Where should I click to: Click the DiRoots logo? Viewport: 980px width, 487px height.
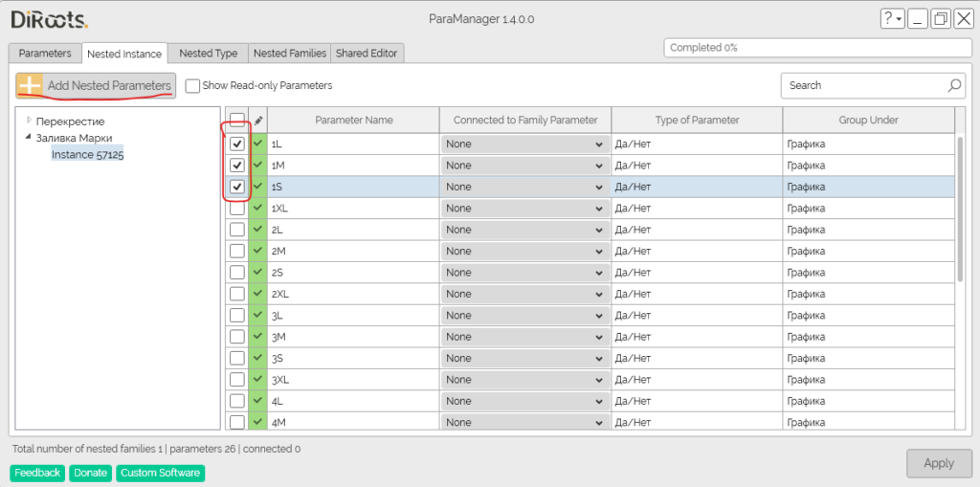(49, 19)
